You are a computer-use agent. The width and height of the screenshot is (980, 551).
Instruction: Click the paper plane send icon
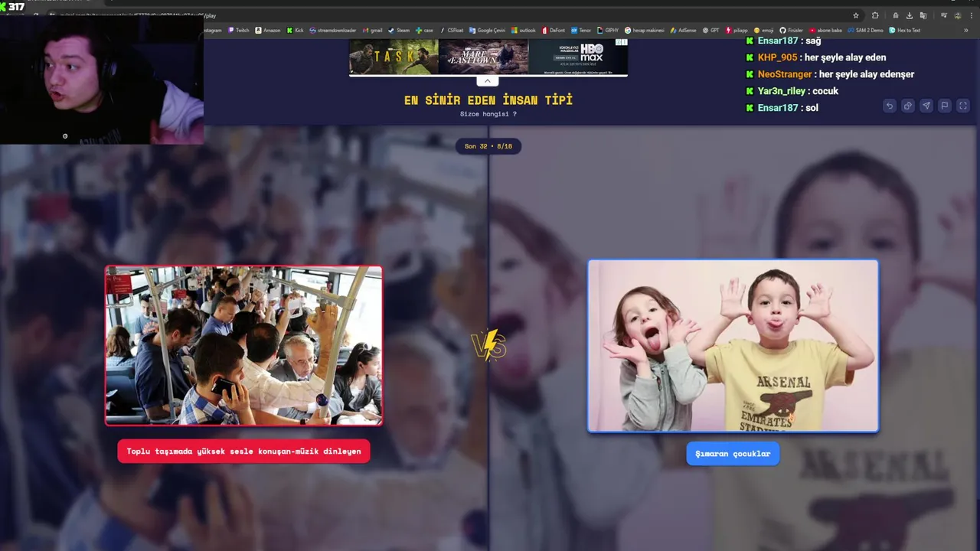click(x=926, y=106)
